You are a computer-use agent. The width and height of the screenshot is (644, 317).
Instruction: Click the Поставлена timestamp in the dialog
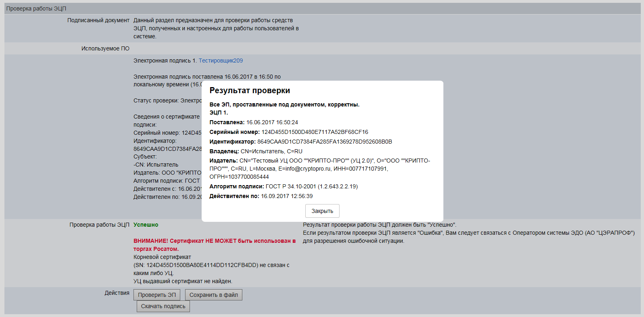click(x=272, y=122)
